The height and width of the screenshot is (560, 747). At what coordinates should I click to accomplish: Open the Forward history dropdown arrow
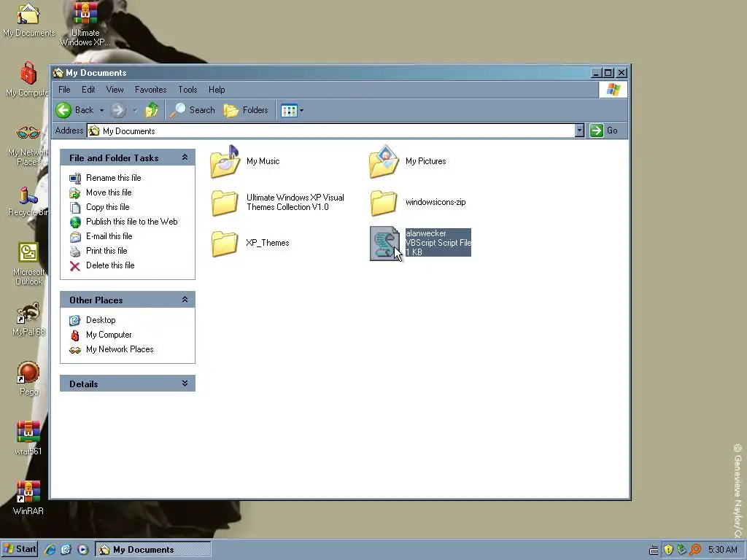click(135, 111)
